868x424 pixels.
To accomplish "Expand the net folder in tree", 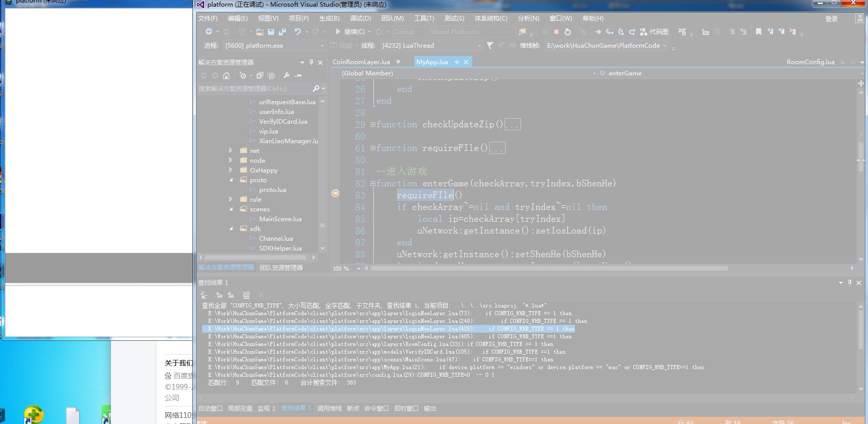I will [231, 151].
